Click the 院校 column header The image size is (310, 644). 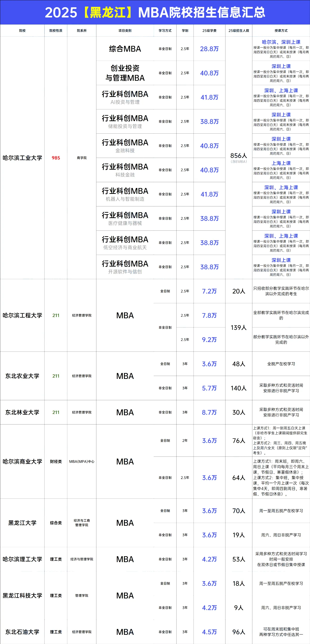[x=22, y=31]
